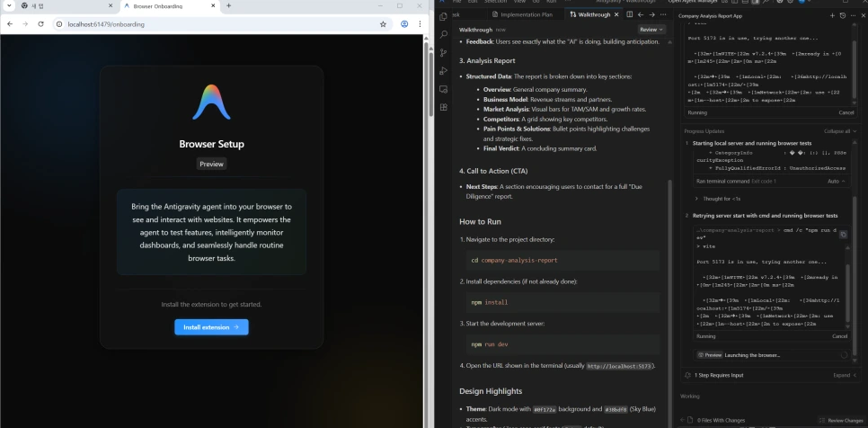This screenshot has height=428, width=868.
Task: Click the '0 Files With Changes' label
Action: pos(721,420)
